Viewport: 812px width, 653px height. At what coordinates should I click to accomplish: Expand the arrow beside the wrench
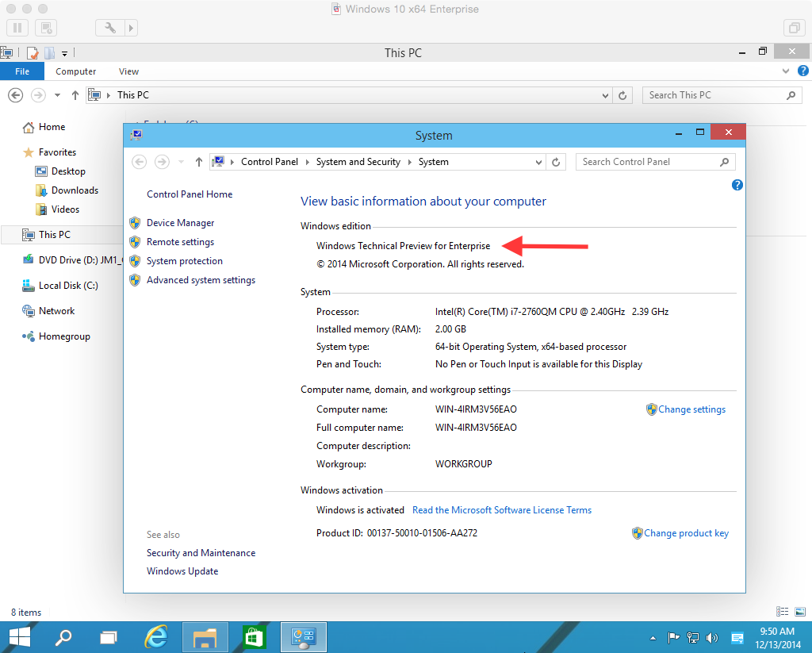click(x=131, y=28)
